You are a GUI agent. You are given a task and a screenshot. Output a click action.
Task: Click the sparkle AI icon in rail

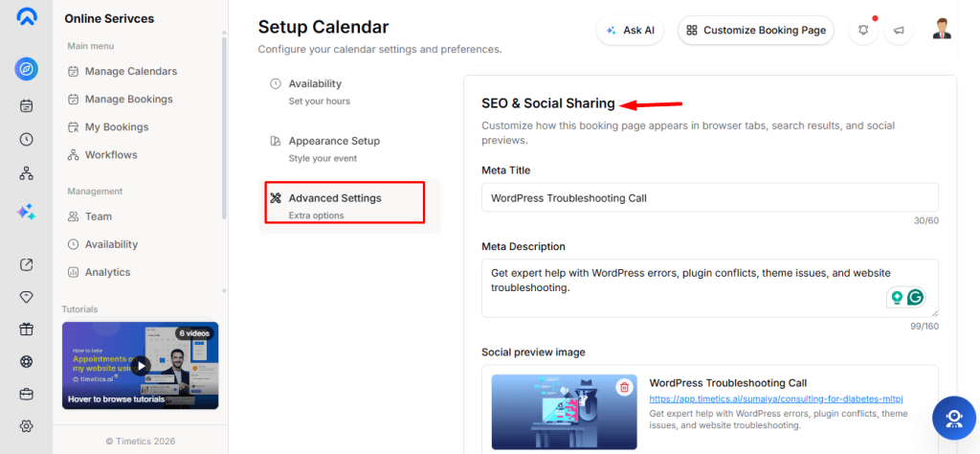[x=26, y=212]
